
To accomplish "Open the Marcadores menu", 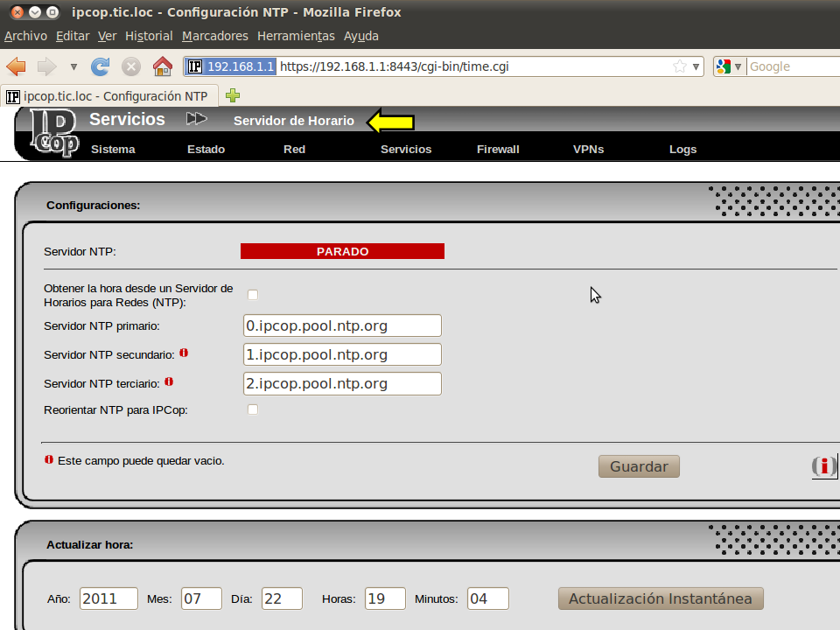I will pos(214,36).
